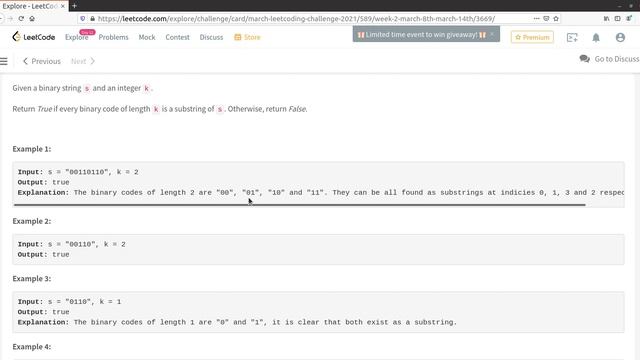Bookmark this page with star icon
This screenshot has height=360, width=640.
[556, 18]
